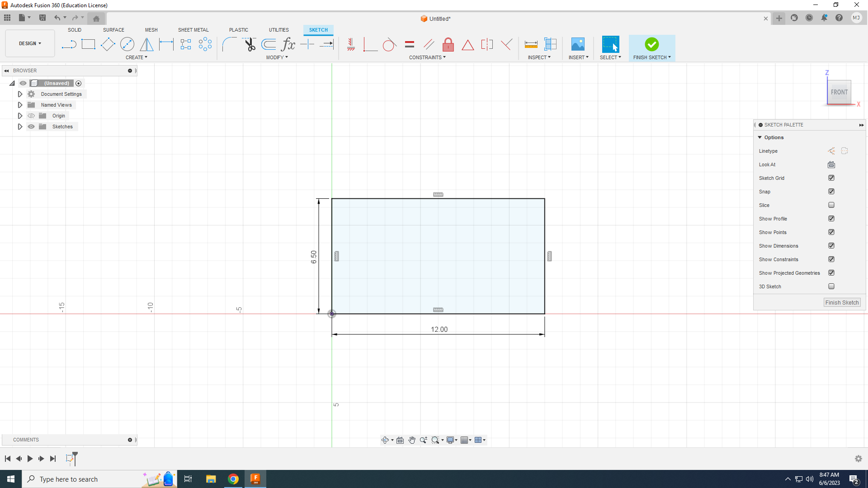Expand the Document Settings tree item
Screen dimensions: 868x488
point(20,94)
